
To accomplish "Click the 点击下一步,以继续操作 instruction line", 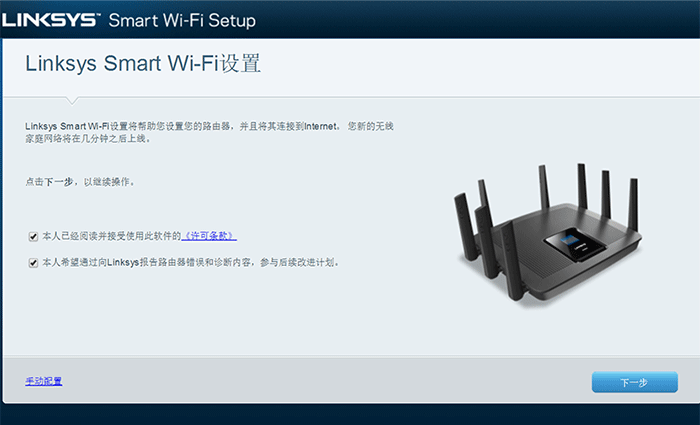I will click(x=80, y=182).
